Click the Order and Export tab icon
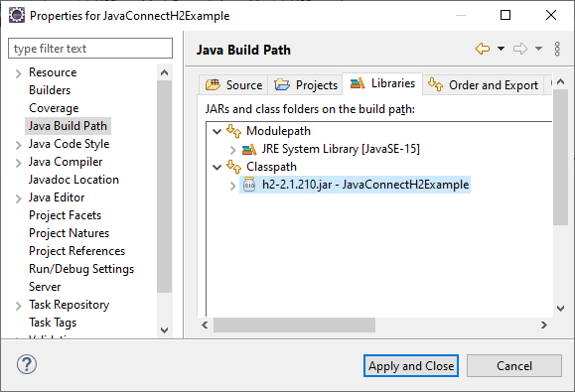Screen dimensions: 575x392 435,84
